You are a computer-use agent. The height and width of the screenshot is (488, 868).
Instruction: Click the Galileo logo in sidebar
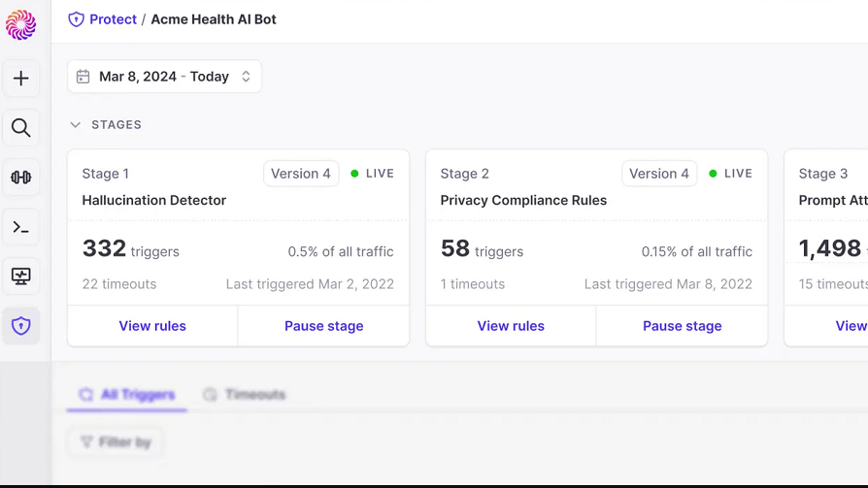click(x=21, y=24)
